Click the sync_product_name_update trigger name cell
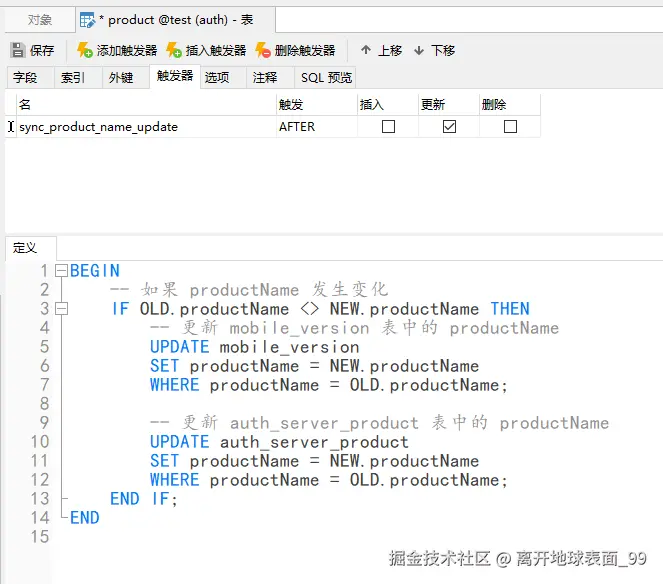 146,127
